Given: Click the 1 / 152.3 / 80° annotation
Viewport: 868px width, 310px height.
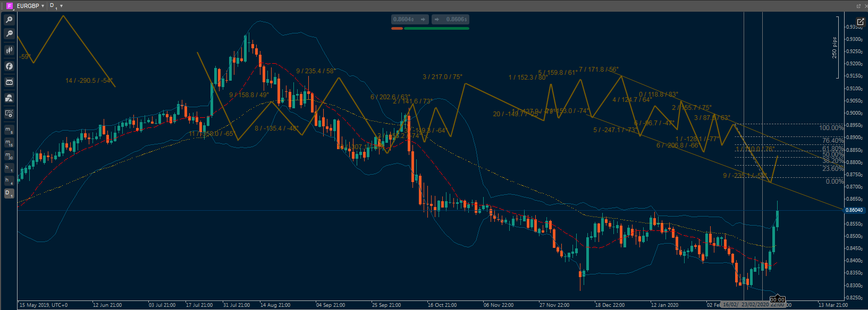Looking at the screenshot, I should coord(528,77).
